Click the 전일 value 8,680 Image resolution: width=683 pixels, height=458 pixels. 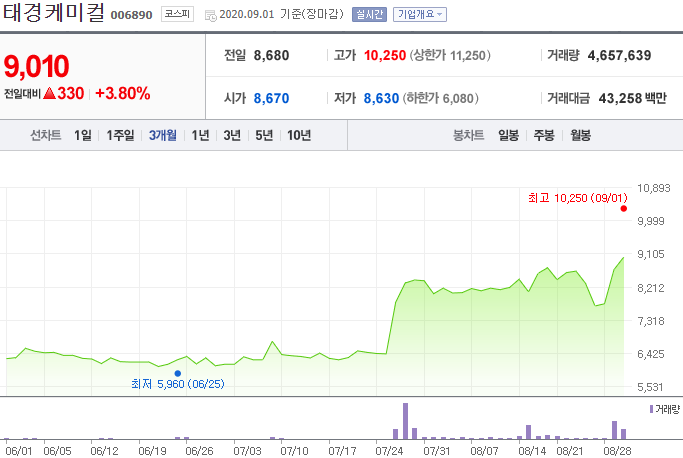(x=271, y=55)
